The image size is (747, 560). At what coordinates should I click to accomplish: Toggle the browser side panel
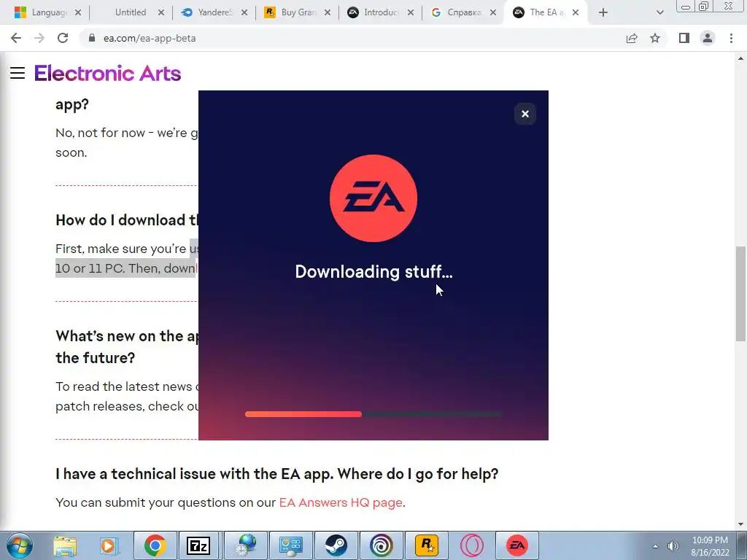click(684, 38)
